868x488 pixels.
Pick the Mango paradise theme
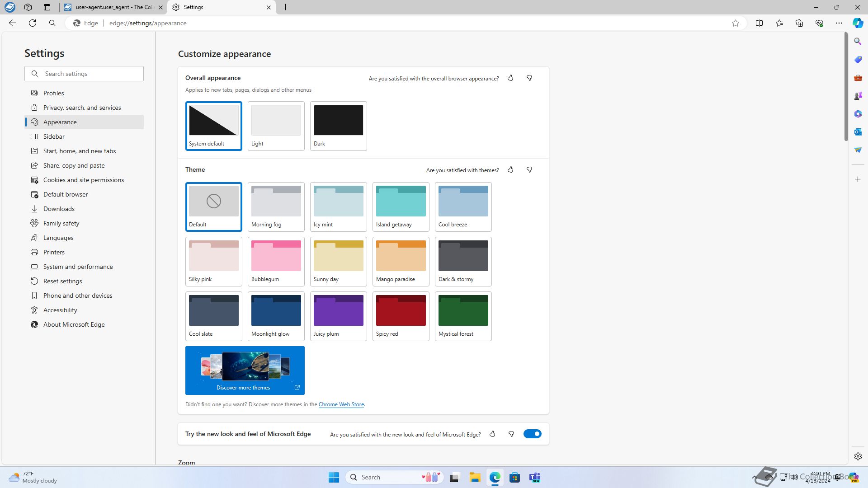click(x=401, y=261)
